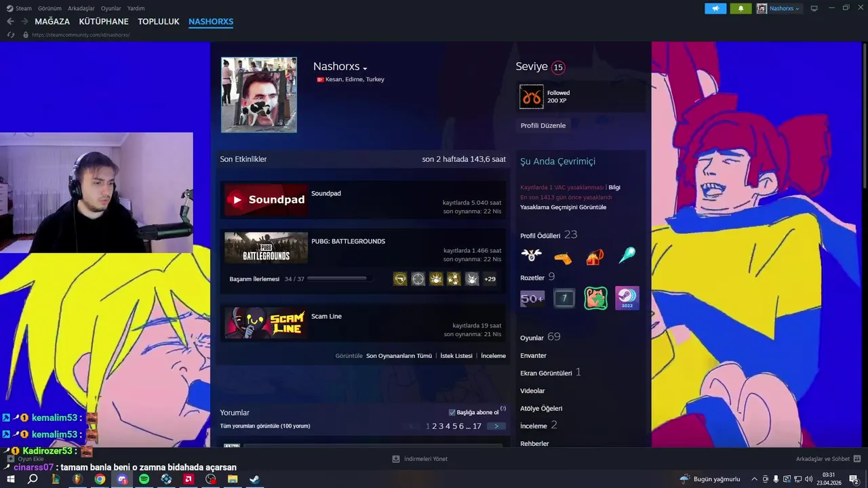Screen dimensions: 868x488
Task: Click the crosshair PUBG achievement icon
Action: (418, 279)
